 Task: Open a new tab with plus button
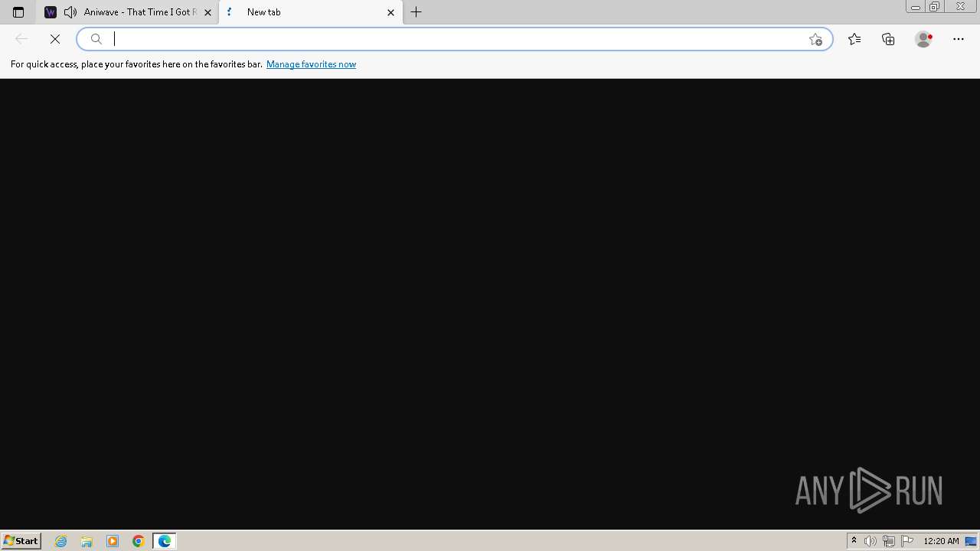[x=416, y=12]
